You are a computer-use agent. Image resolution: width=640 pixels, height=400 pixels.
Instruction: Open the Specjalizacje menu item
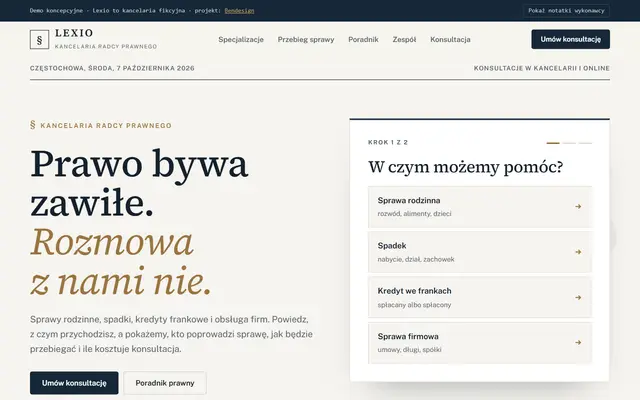(241, 40)
